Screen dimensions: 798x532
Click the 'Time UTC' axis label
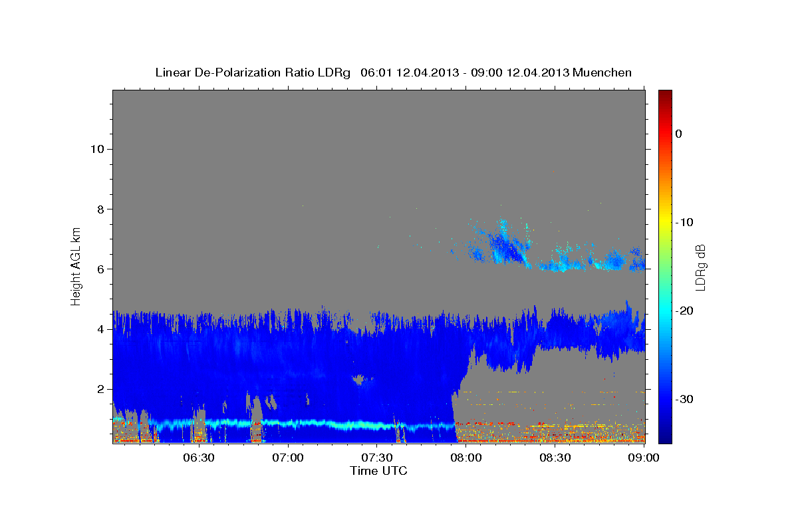click(378, 471)
